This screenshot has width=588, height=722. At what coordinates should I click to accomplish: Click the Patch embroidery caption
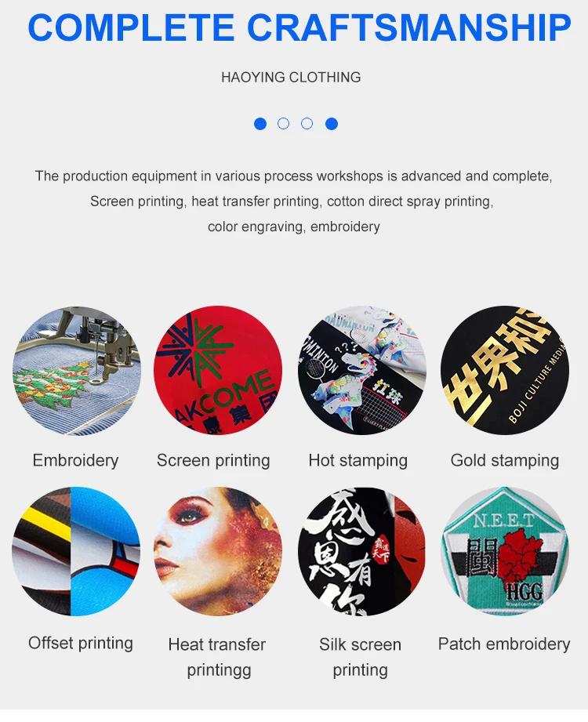point(504,644)
